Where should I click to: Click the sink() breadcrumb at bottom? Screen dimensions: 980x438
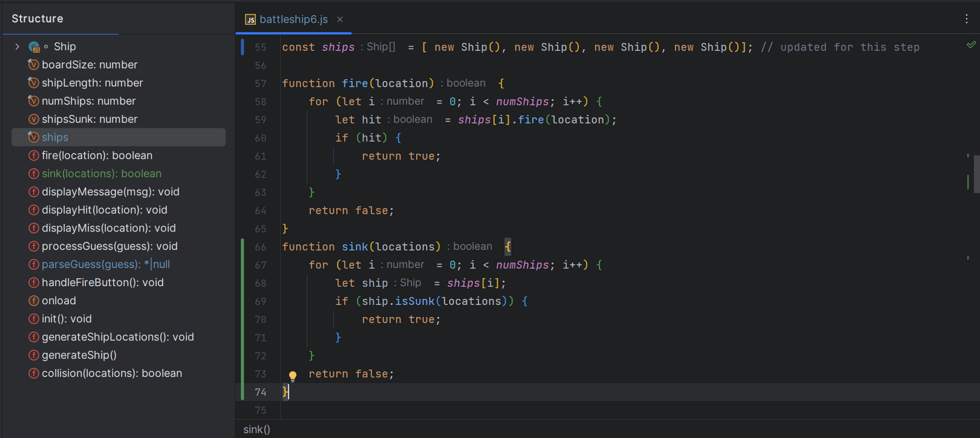(x=256, y=429)
